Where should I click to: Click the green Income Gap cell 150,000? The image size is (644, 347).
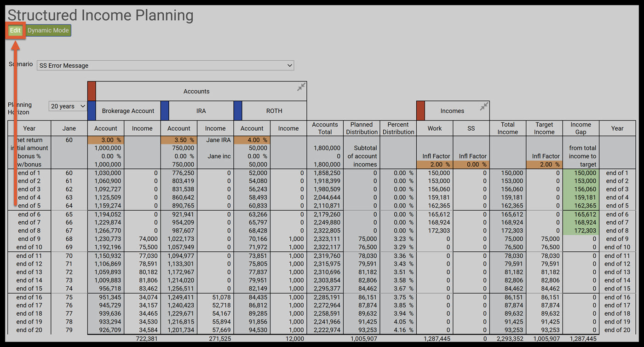581,173
